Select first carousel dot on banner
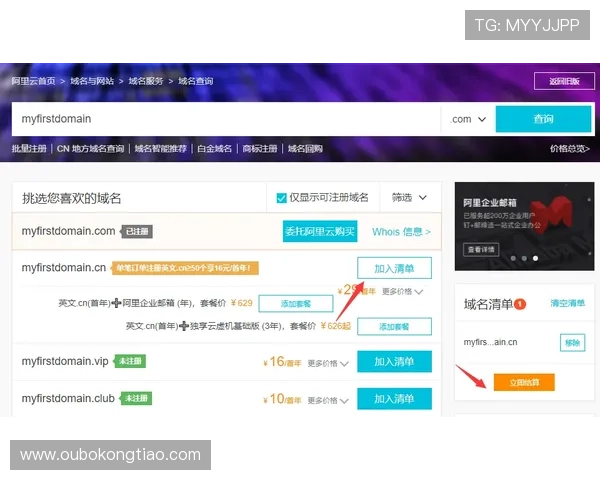600x480 pixels. pyautogui.click(x=513, y=258)
